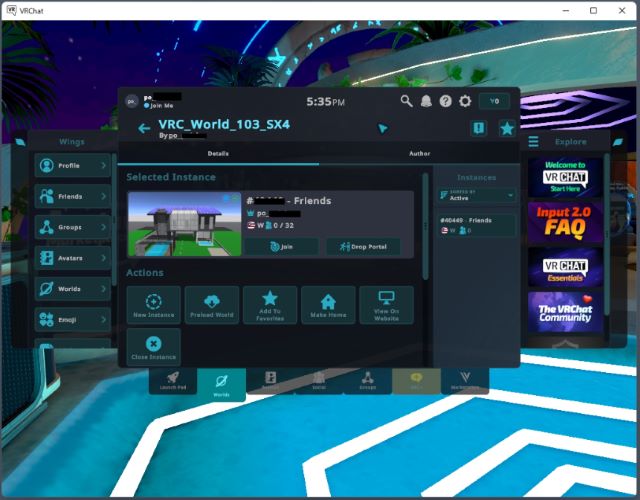Open the Marketplace dock tab
Image resolution: width=640 pixels, height=500 pixels.
(x=465, y=381)
